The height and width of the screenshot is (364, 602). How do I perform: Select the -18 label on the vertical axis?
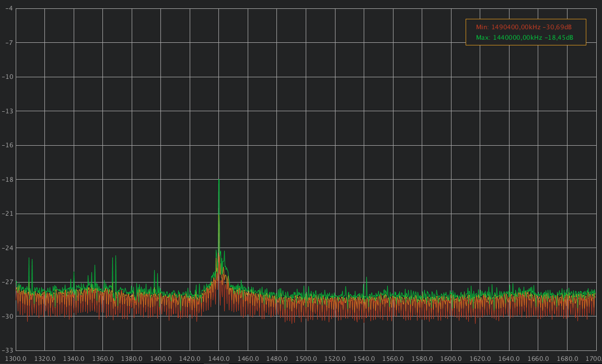coord(7,180)
